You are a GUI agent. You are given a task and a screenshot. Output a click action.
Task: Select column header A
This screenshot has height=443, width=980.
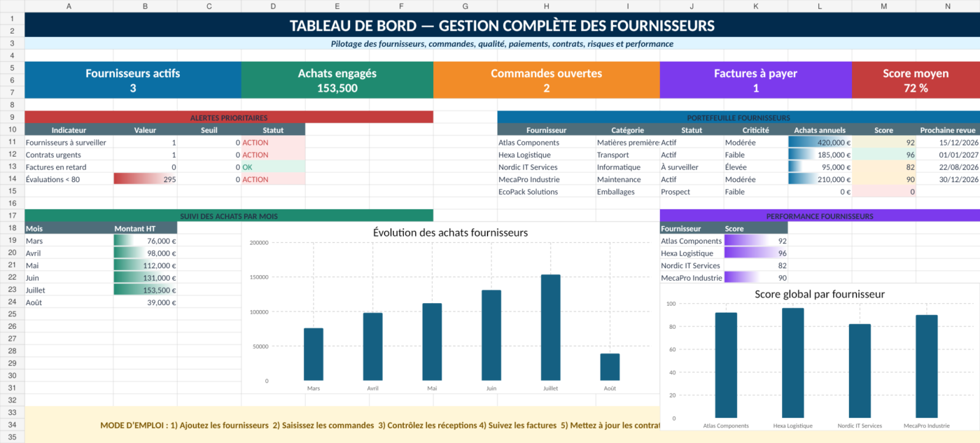(69, 6)
